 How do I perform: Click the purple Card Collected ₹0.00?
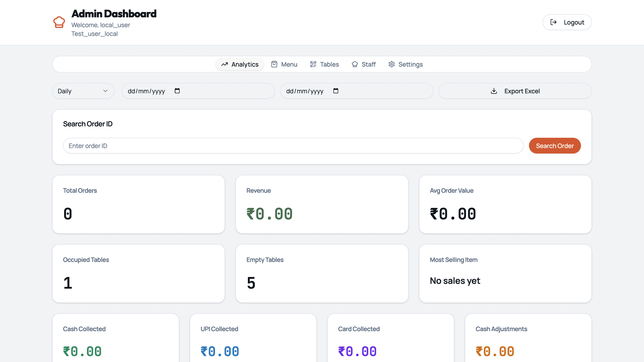[x=358, y=352]
